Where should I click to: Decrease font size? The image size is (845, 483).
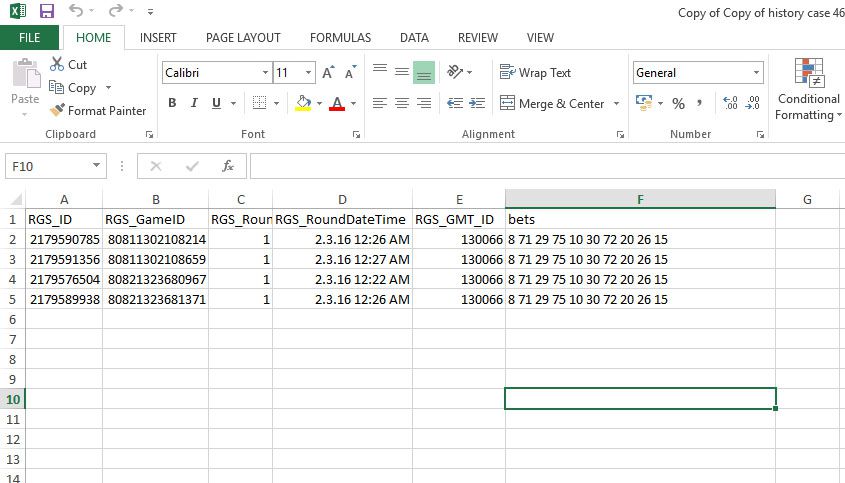(x=350, y=72)
